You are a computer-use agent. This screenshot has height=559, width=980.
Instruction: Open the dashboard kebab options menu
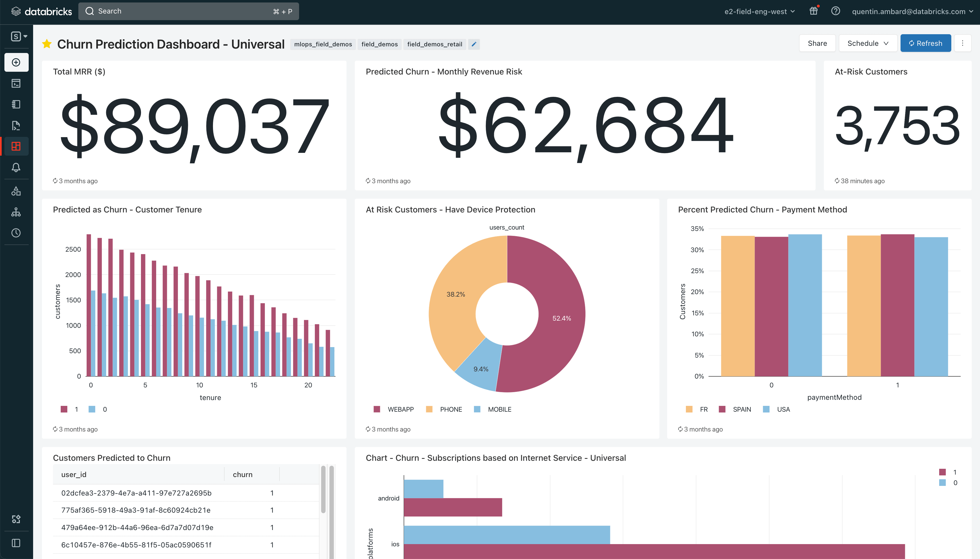pos(962,43)
